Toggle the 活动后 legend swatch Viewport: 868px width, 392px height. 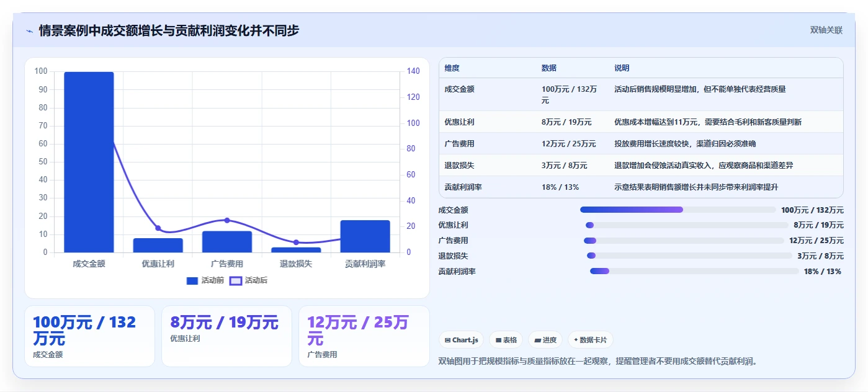click(x=236, y=281)
